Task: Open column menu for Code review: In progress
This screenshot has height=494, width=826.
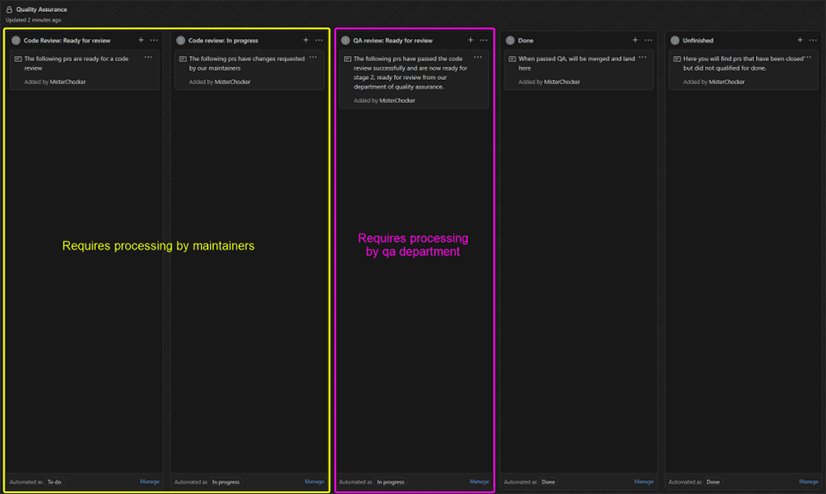Action: coord(319,41)
